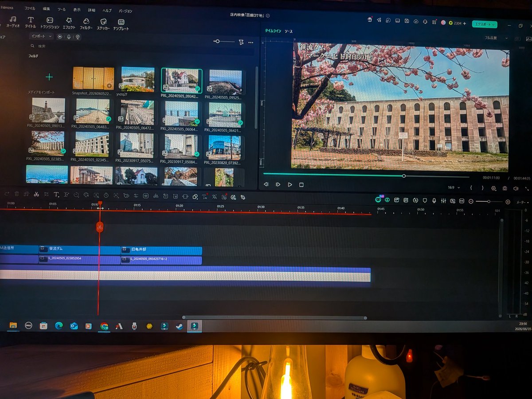
Task: Click the gift box icon in top bar
Action: [370, 20]
